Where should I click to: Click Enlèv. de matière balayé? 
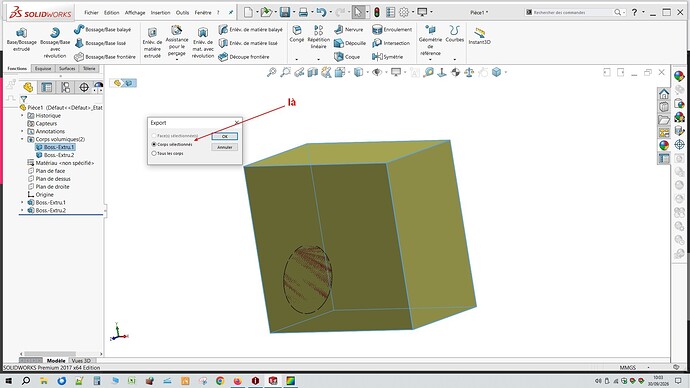[x=250, y=29]
